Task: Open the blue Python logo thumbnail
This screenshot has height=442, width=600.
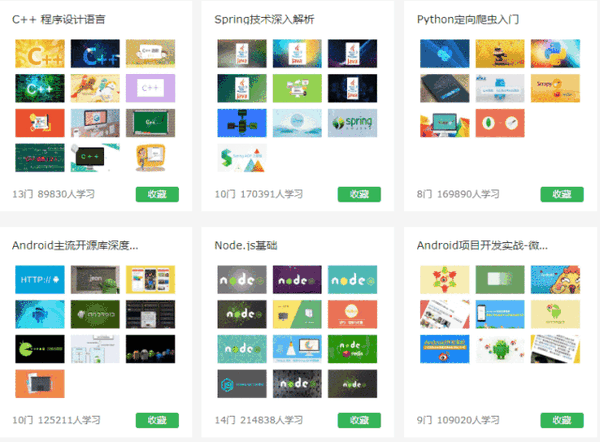Action: pos(445,54)
